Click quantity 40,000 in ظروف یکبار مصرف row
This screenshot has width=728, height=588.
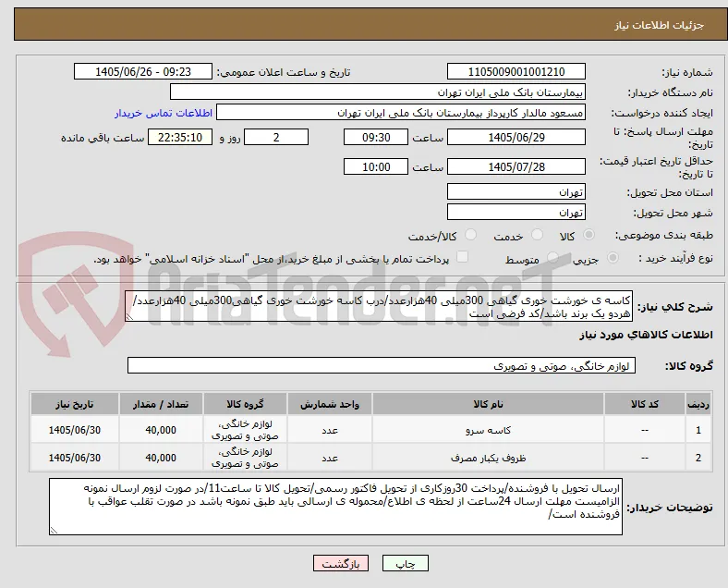pyautogui.click(x=161, y=458)
